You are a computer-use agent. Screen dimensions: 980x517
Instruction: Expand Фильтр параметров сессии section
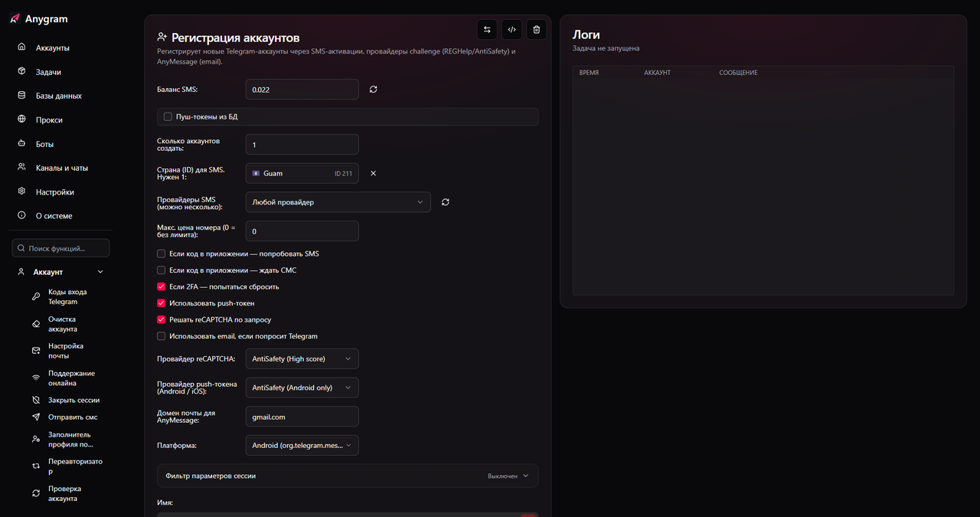pos(348,476)
